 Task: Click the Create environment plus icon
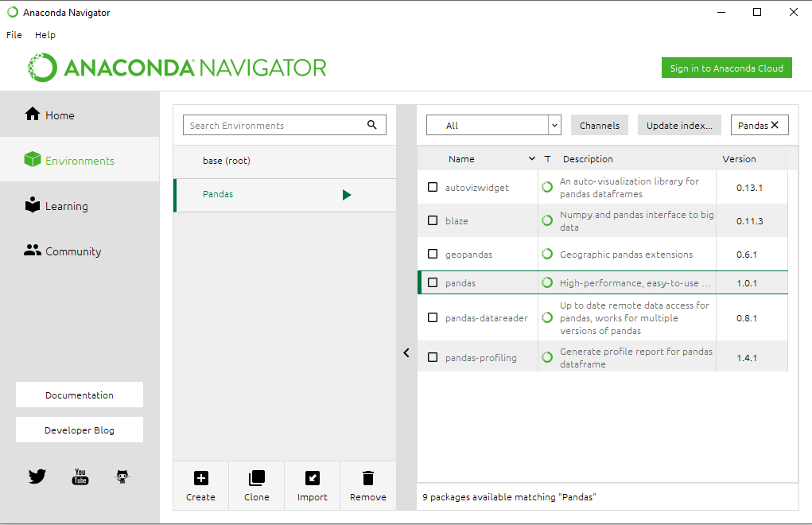point(201,478)
